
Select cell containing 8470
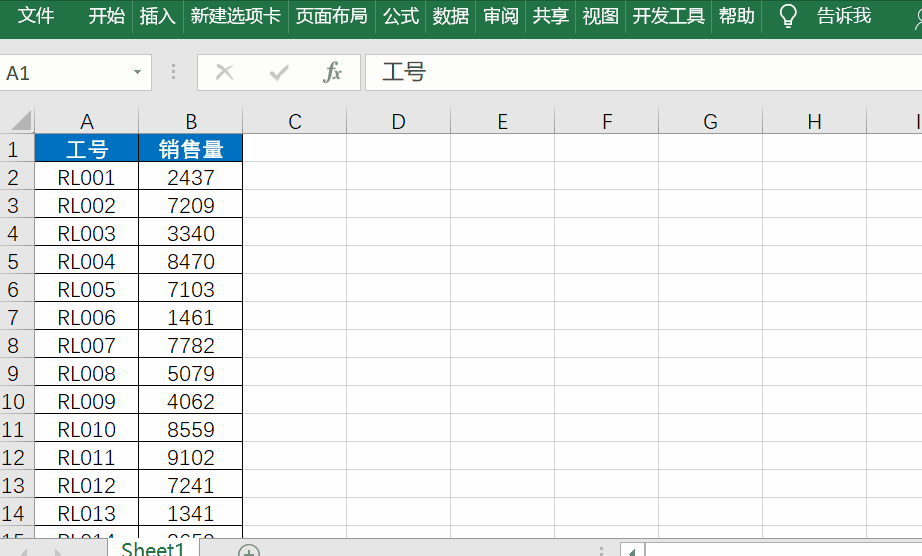click(x=191, y=262)
